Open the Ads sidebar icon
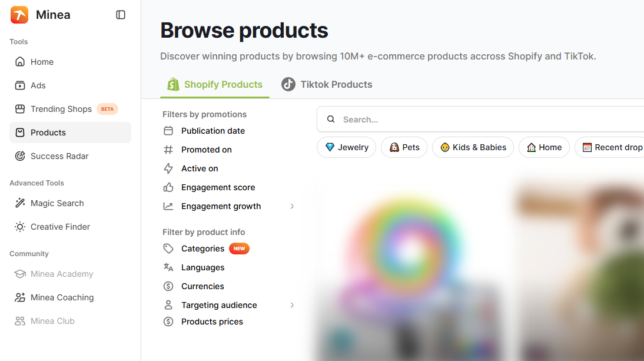The image size is (644, 361). click(20, 85)
